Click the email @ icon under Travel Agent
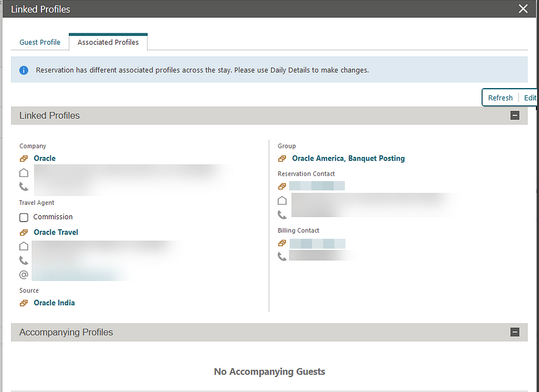 24,274
